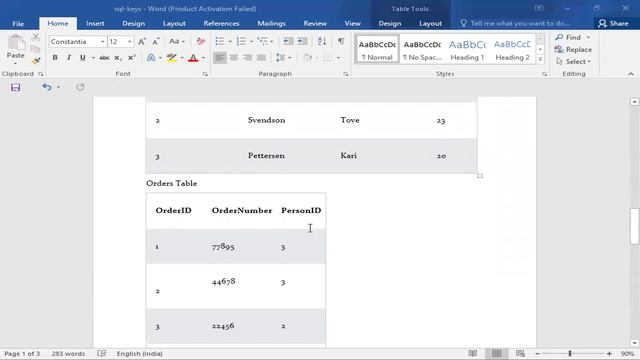Apply text highlight color
The width and height of the screenshot is (640, 360).
pos(172,58)
